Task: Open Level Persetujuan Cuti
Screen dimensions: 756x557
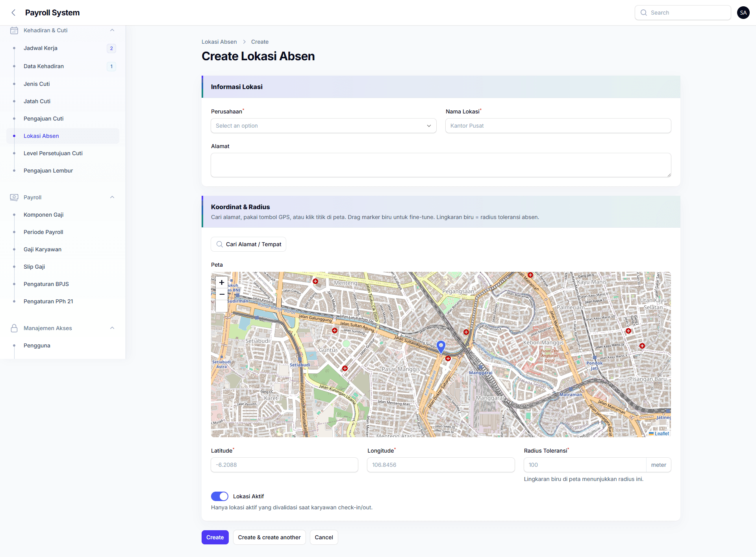Action: coord(63,153)
